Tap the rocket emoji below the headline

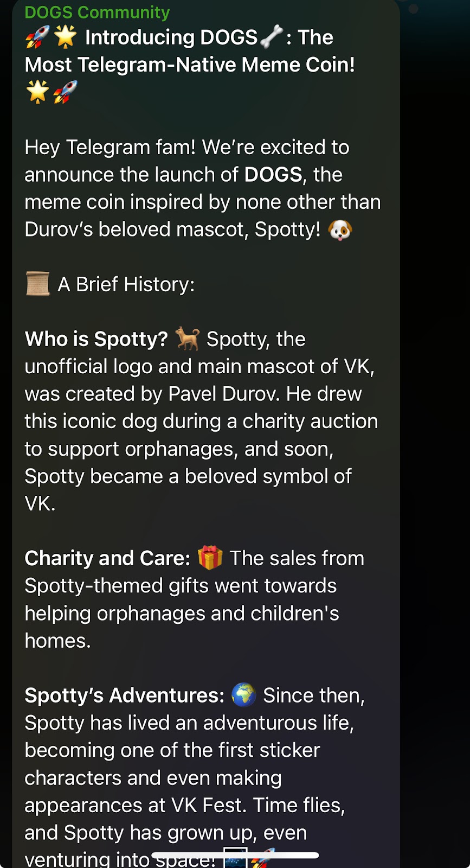coord(66,92)
